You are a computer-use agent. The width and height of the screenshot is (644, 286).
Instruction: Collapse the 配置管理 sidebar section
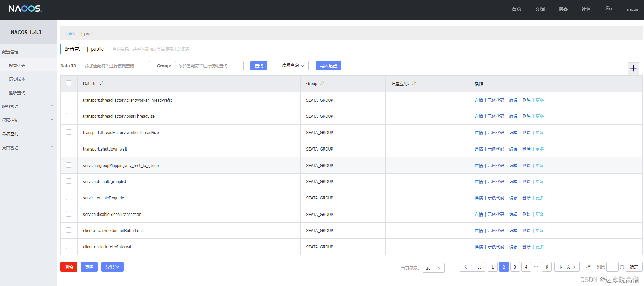[28, 52]
